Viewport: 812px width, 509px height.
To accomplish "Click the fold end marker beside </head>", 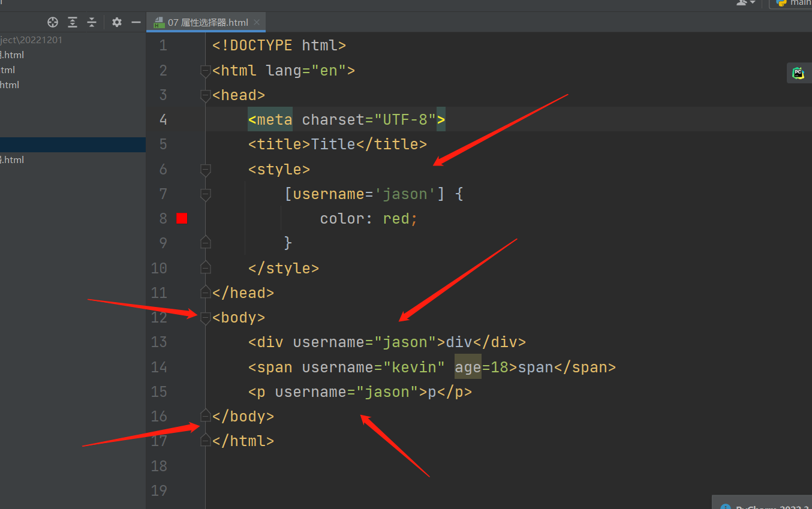I will tap(206, 292).
